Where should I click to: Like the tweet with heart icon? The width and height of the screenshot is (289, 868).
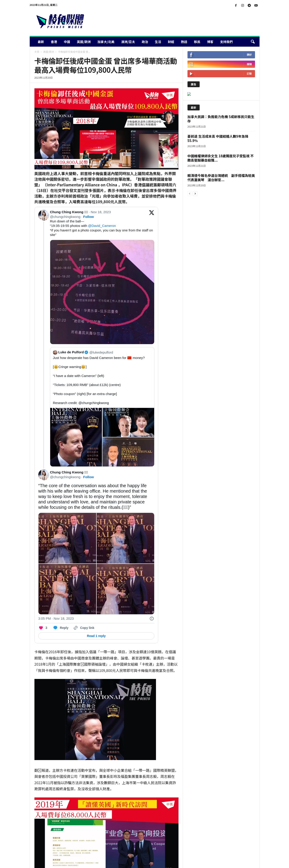tap(41, 628)
